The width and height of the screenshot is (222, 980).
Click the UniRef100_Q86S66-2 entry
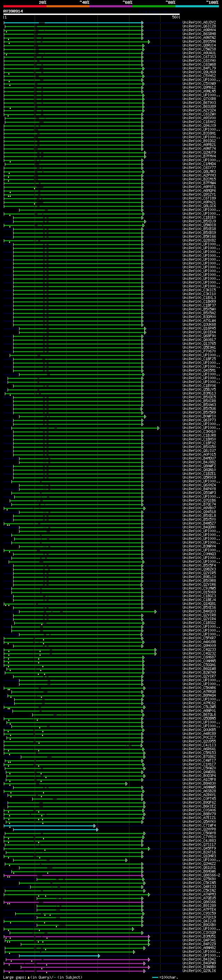201,875
